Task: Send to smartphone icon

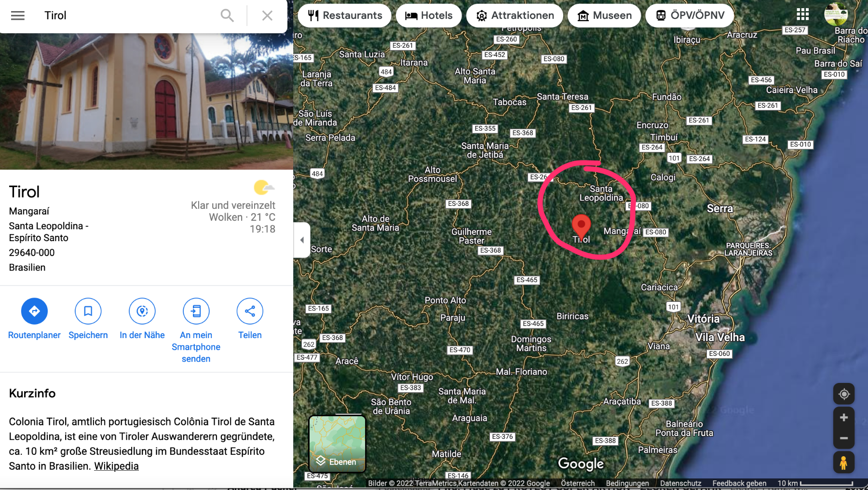Action: tap(196, 311)
